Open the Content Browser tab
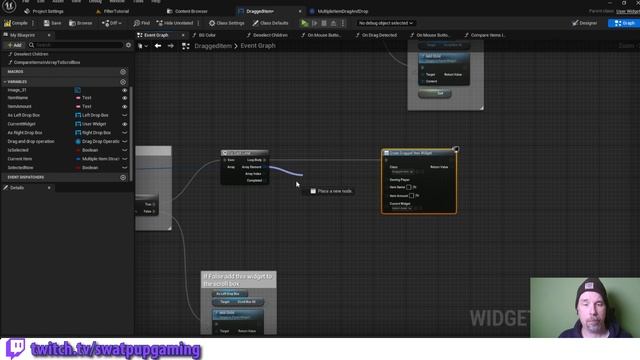The width and height of the screenshot is (640, 360). click(x=187, y=11)
